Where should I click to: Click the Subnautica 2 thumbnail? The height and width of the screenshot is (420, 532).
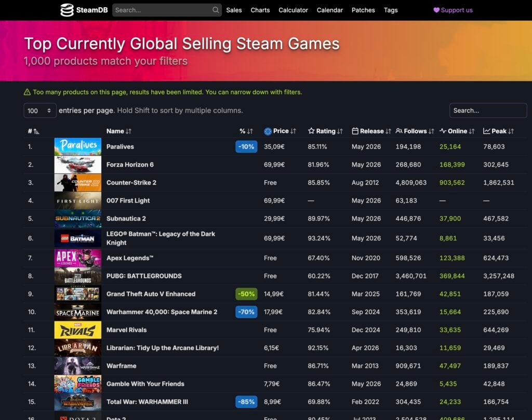[78, 218]
